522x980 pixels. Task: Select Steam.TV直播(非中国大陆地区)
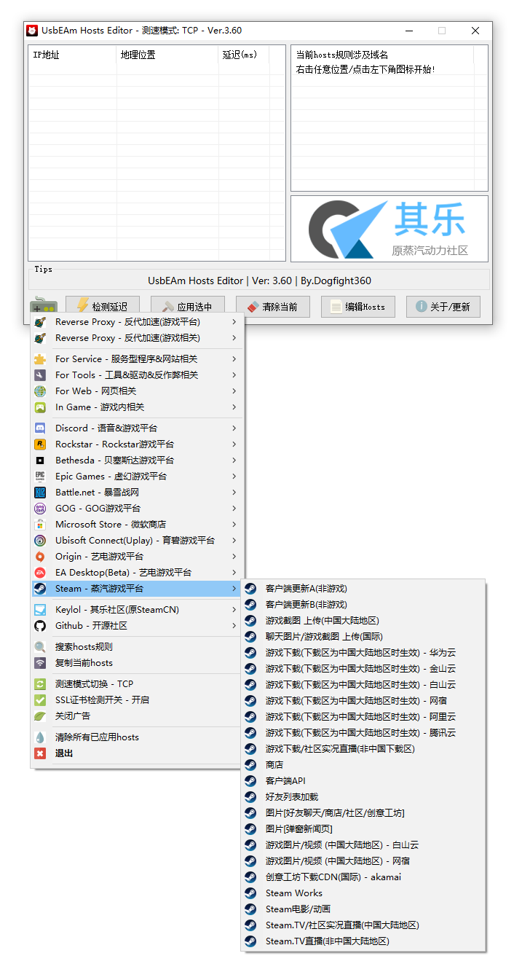tap(363, 941)
